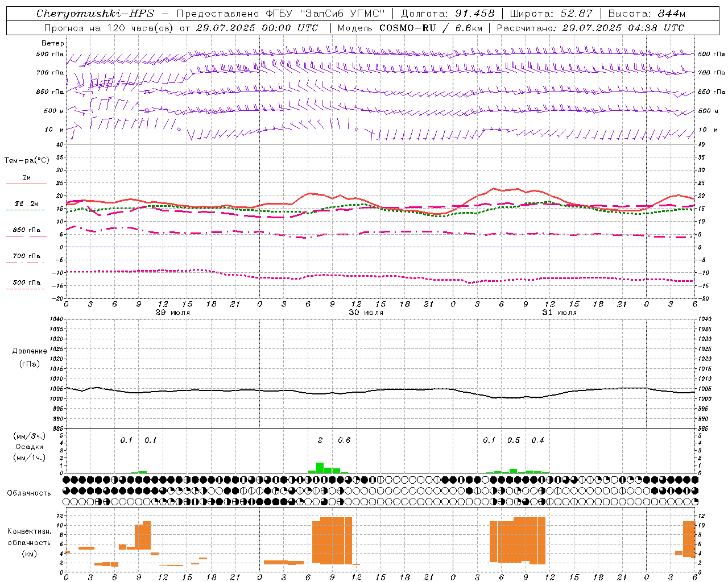The height and width of the screenshot is (582, 728).
Task: Click the 3-hour precipitation value 0.5
Action: [x=514, y=440]
